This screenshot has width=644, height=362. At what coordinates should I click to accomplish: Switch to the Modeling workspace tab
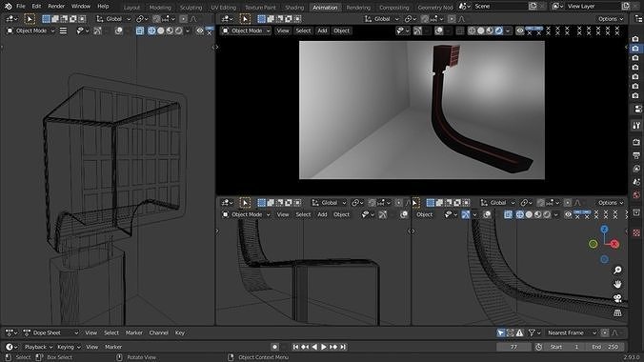pyautogui.click(x=160, y=8)
